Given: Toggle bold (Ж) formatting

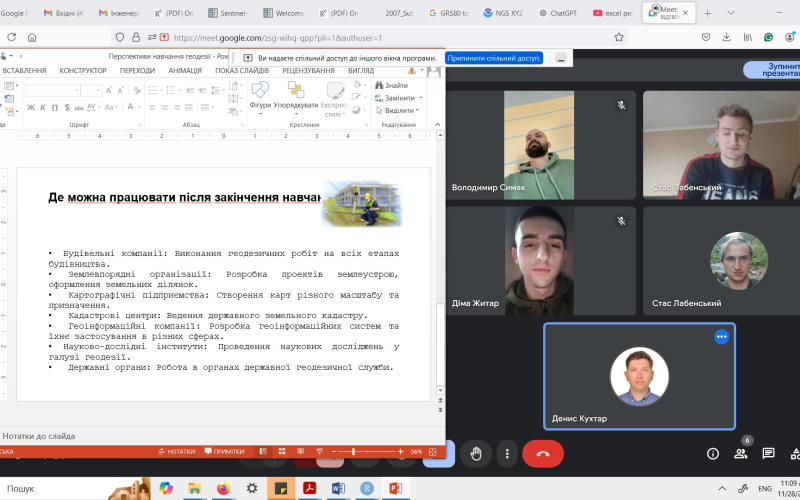Looking at the screenshot, I should pyautogui.click(x=31, y=107).
